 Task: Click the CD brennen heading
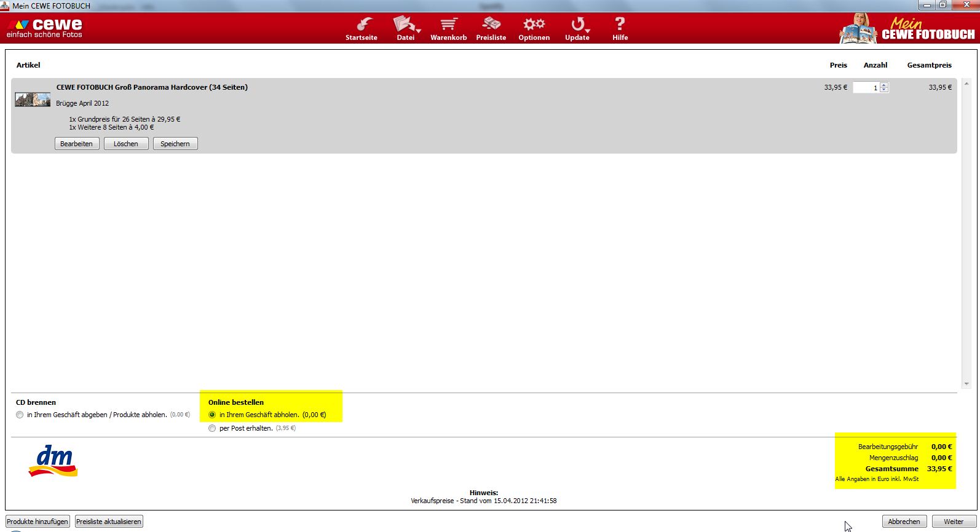(x=36, y=402)
